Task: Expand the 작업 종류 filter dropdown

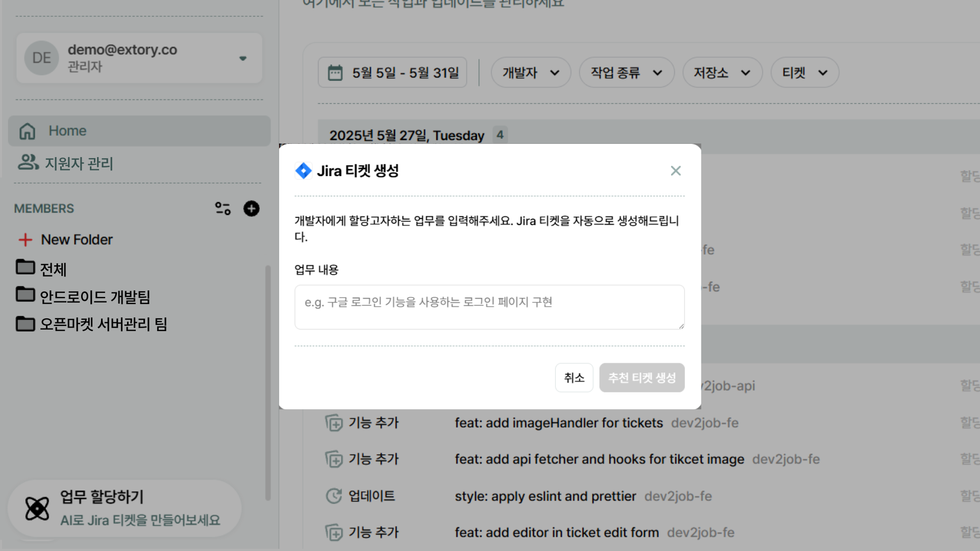Action: tap(626, 73)
